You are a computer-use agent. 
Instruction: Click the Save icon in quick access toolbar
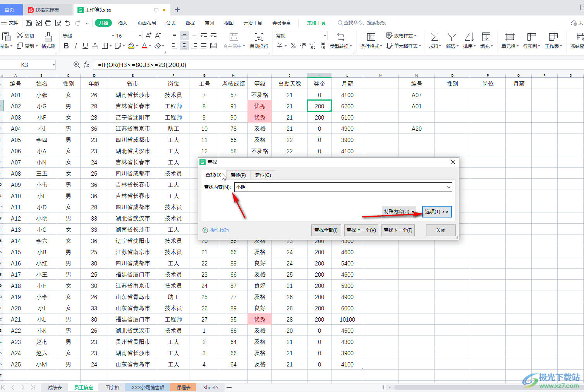(29, 23)
